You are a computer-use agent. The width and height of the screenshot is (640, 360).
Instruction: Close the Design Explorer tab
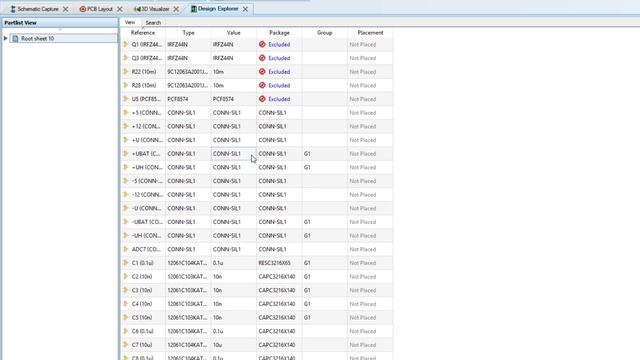point(245,9)
